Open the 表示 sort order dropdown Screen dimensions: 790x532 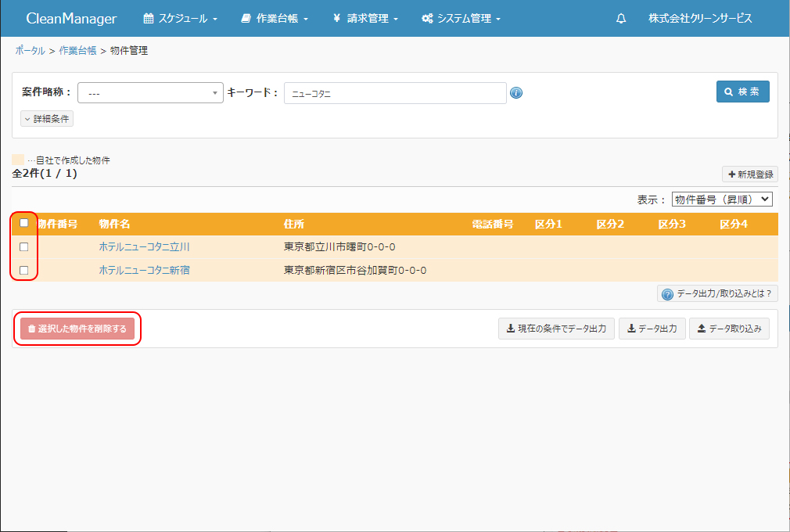pos(721,199)
